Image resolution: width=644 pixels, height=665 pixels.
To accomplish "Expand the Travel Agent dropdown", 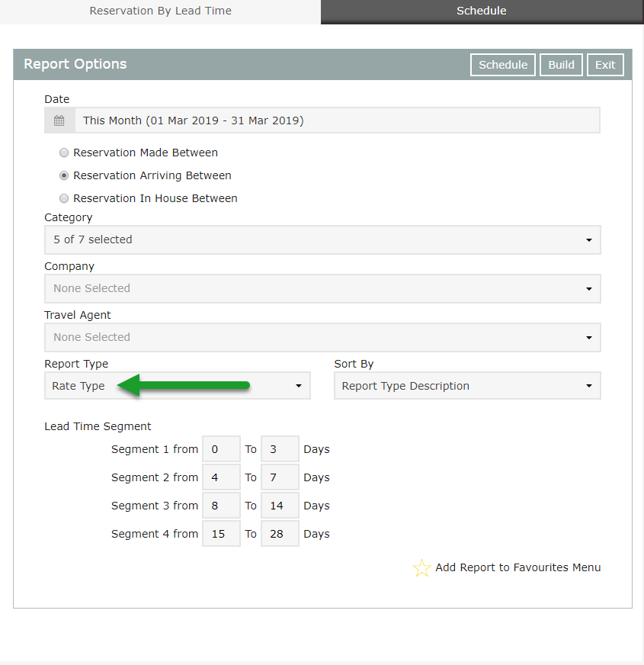I will (x=322, y=338).
